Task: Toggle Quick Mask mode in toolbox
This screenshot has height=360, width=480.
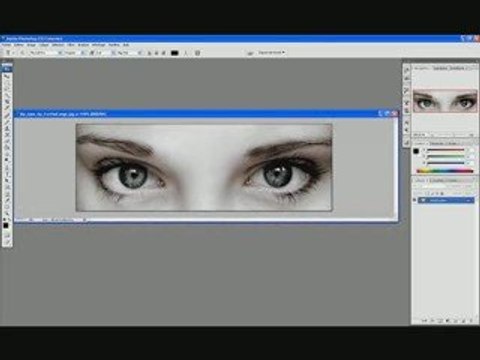Action: click(7, 235)
